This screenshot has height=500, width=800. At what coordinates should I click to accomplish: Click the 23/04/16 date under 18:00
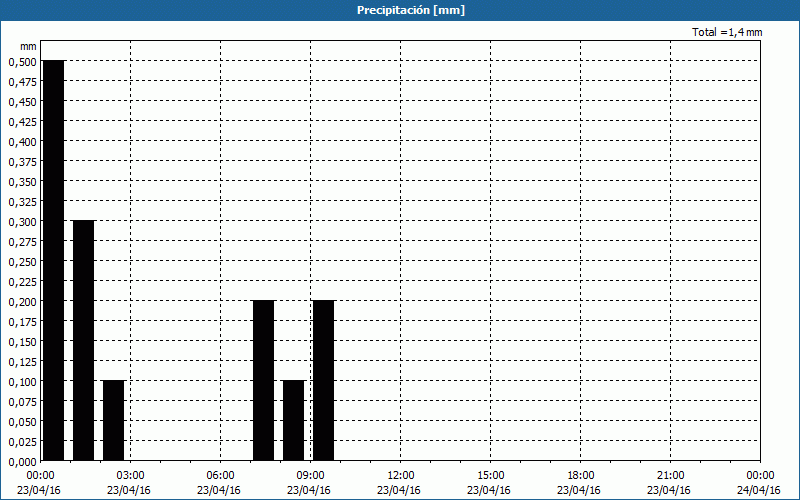coord(579,490)
